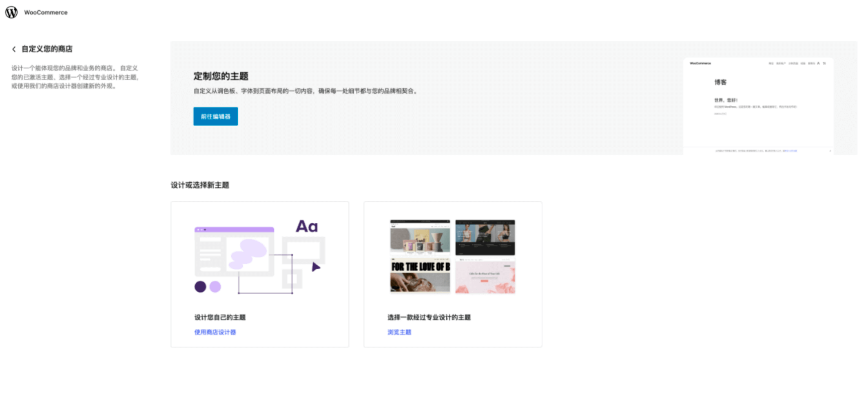This screenshot has height=418, width=868.
Task: Go back using the left chevron arrow
Action: click(x=14, y=49)
